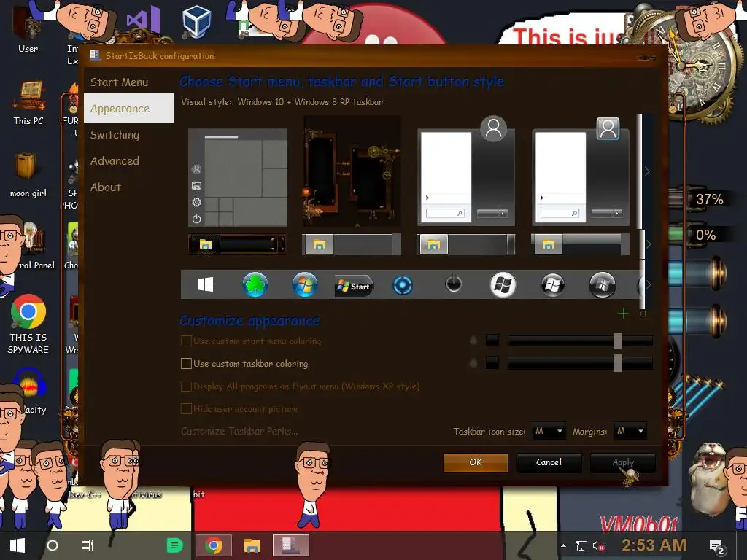Select the VirtualBox cube desktop icon

point(196,21)
